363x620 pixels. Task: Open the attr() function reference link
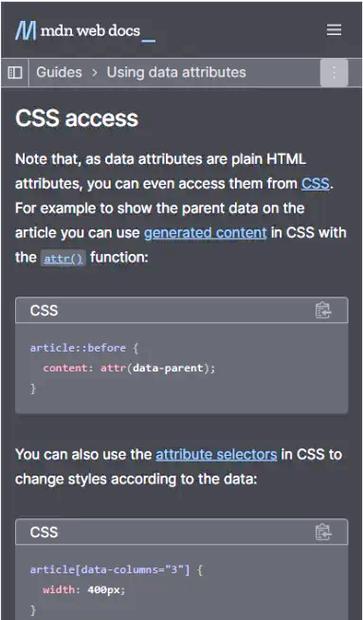(63, 259)
